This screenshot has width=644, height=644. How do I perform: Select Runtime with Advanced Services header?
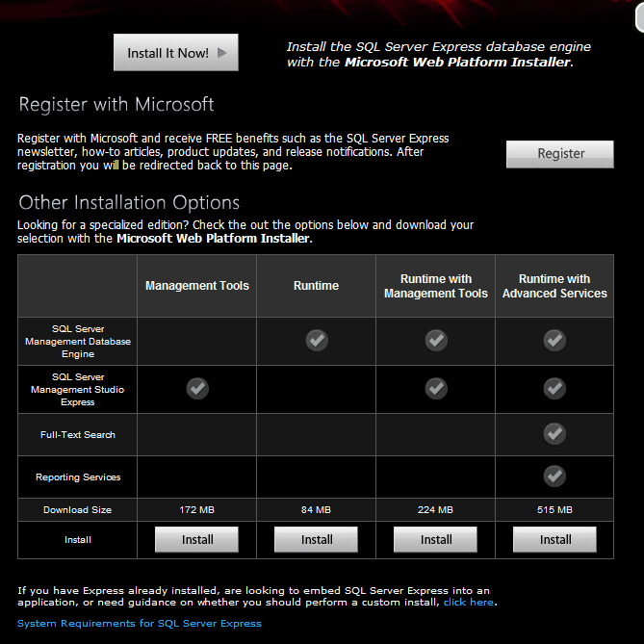pos(554,286)
